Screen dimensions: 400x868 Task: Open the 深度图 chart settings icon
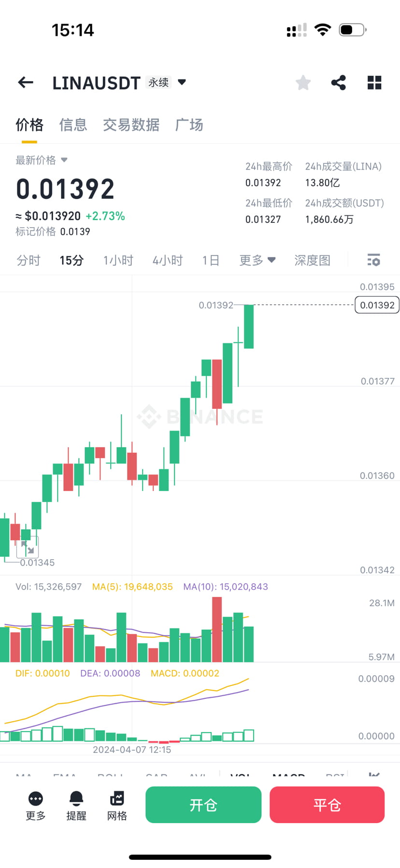click(x=373, y=260)
